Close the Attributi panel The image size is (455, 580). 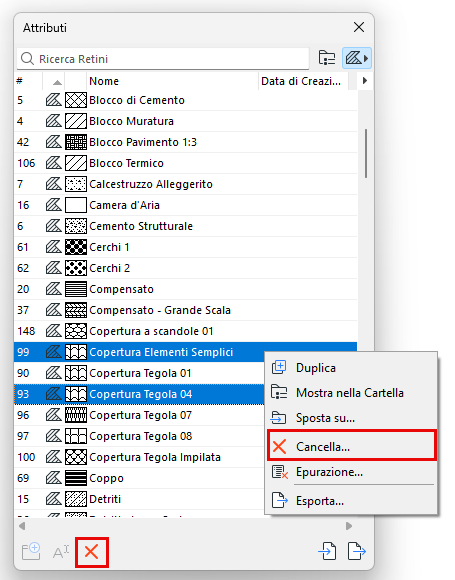click(359, 27)
